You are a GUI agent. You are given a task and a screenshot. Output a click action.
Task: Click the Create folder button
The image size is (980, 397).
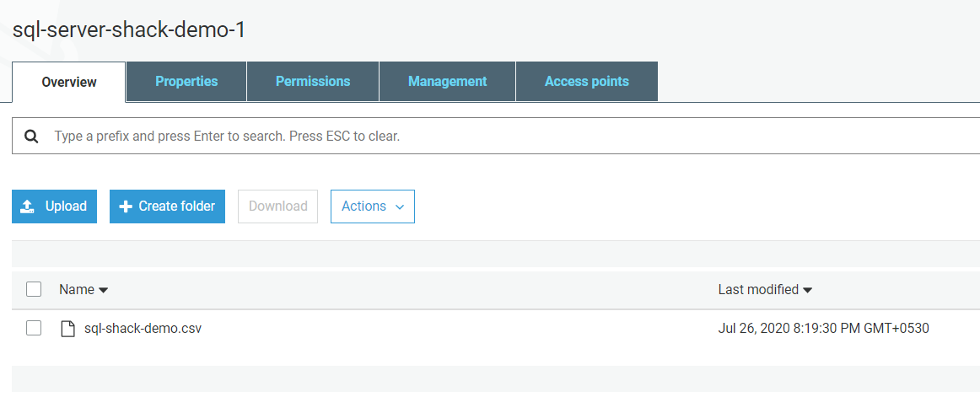pyautogui.click(x=167, y=207)
